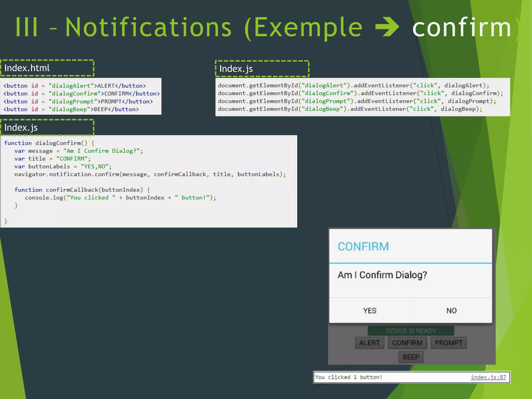Screen dimensions: 532x399
Task: Click the PROMPT button in the app
Action: (x=449, y=343)
